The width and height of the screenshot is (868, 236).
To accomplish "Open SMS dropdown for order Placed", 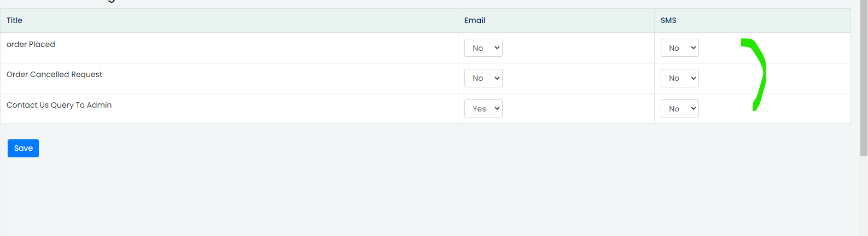I will (680, 48).
